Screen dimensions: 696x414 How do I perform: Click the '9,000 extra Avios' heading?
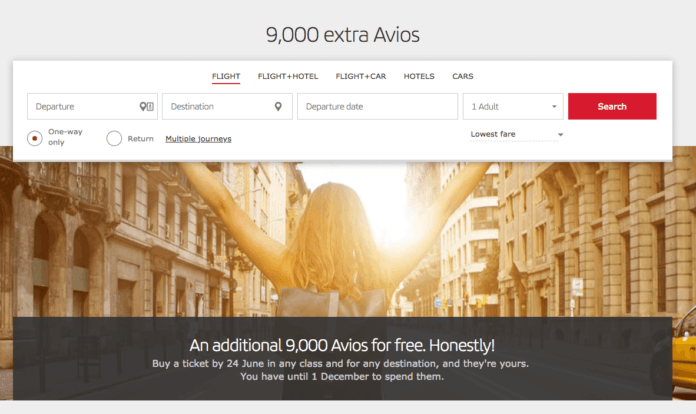pyautogui.click(x=343, y=35)
